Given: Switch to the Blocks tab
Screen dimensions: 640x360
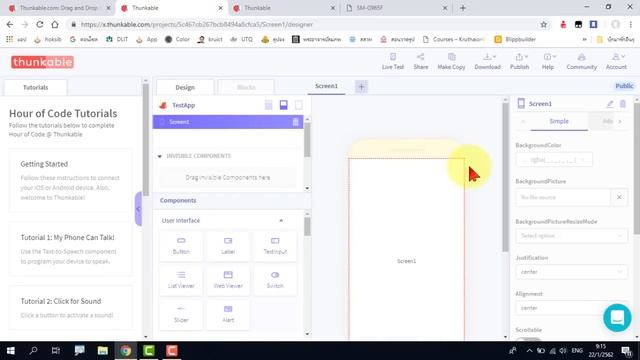Looking at the screenshot, I should point(246,87).
